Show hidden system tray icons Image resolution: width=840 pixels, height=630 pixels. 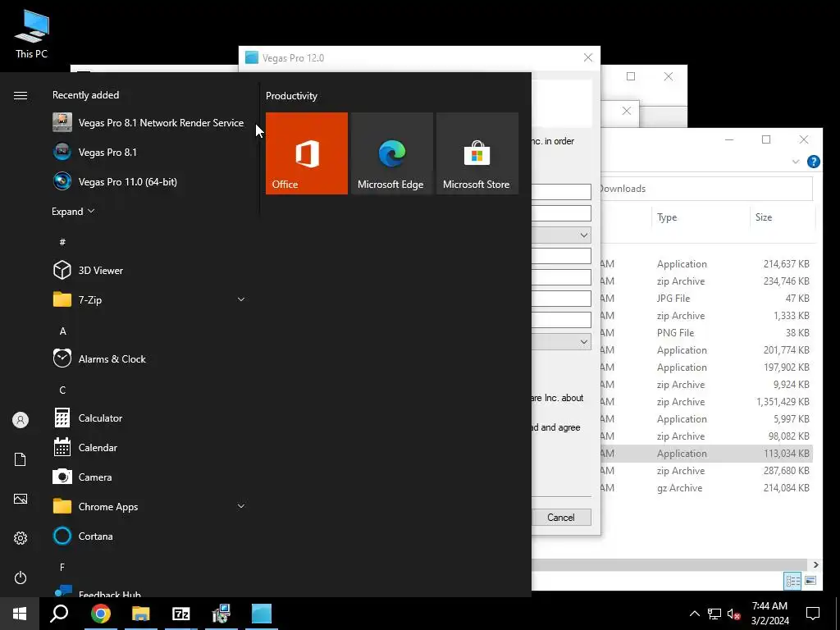(x=694, y=614)
